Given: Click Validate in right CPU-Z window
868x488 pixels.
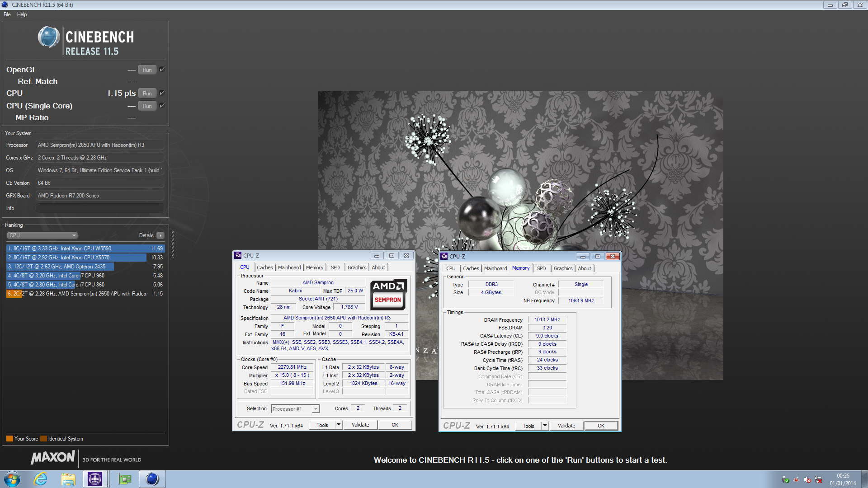Looking at the screenshot, I should tap(567, 426).
